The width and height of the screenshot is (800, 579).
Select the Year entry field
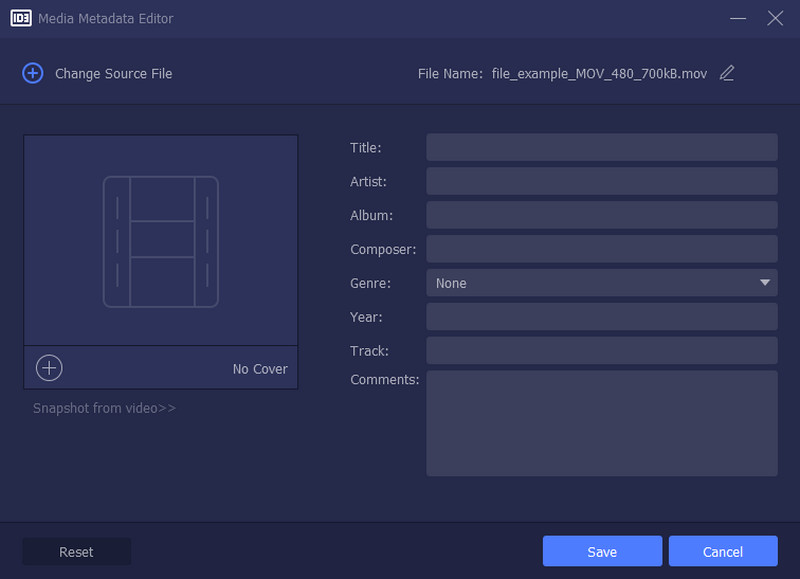pyautogui.click(x=600, y=316)
